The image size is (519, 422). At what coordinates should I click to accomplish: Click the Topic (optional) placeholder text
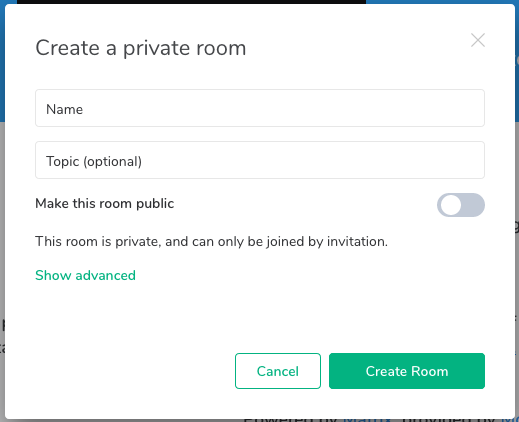click(94, 161)
